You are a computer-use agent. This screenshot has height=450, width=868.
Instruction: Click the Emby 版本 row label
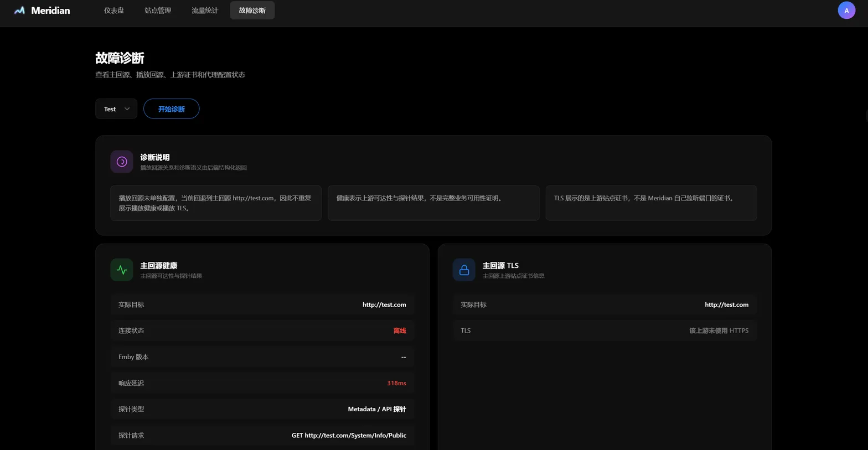pyautogui.click(x=133, y=357)
